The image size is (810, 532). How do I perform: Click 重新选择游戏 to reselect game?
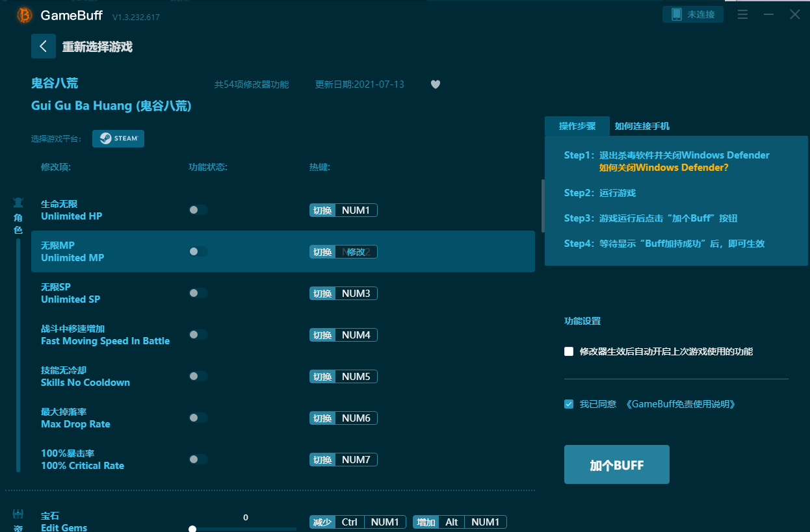[97, 47]
